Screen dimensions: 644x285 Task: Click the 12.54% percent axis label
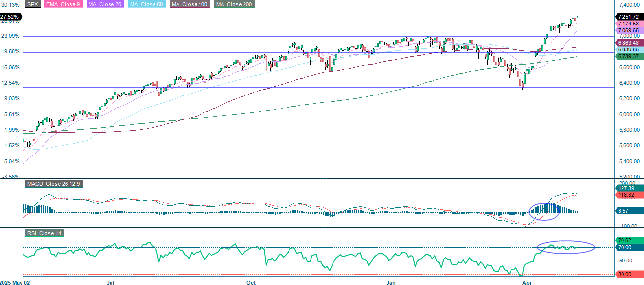click(x=10, y=83)
